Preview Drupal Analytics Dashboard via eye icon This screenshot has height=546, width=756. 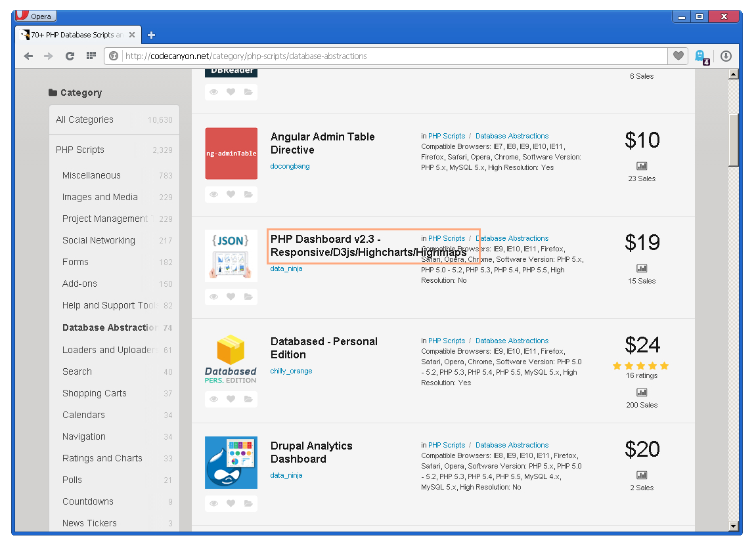(213, 503)
